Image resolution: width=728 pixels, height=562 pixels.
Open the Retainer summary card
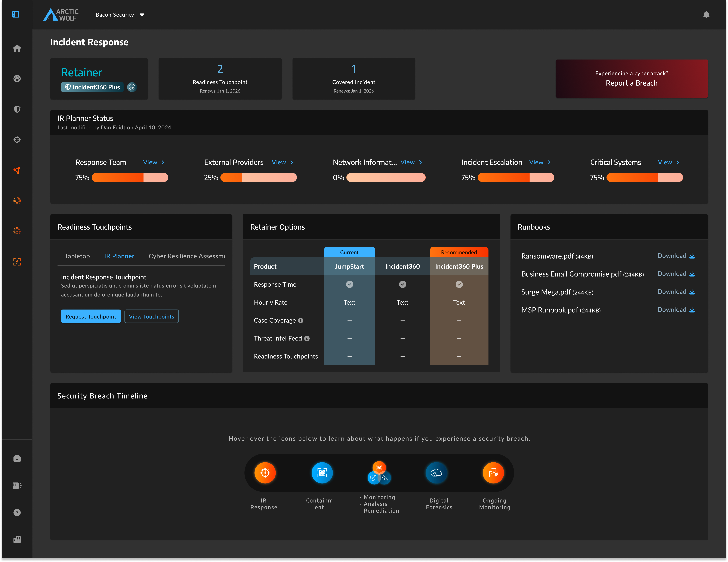[x=99, y=79]
